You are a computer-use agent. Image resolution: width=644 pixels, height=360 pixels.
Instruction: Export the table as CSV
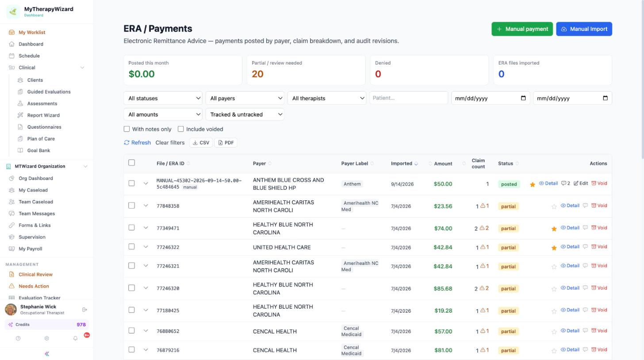[201, 142]
